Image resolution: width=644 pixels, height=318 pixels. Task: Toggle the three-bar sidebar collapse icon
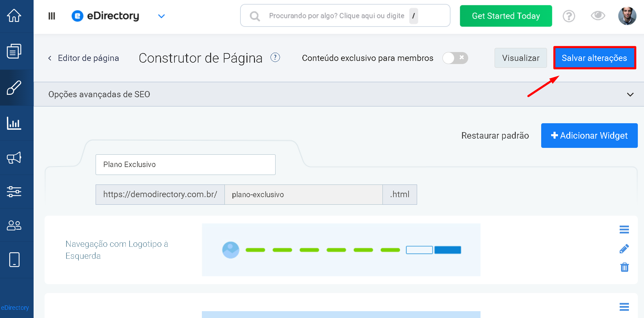52,16
